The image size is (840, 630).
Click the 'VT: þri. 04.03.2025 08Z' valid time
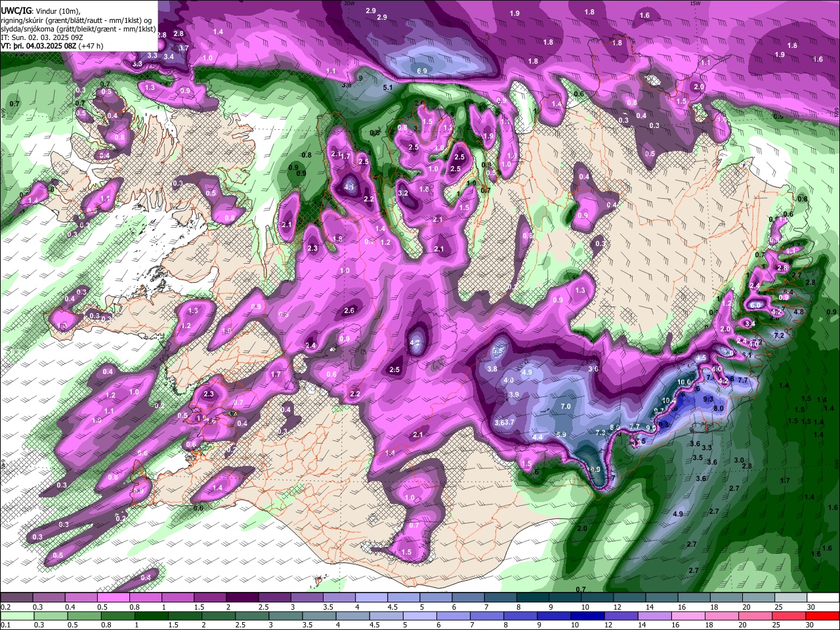pyautogui.click(x=38, y=46)
